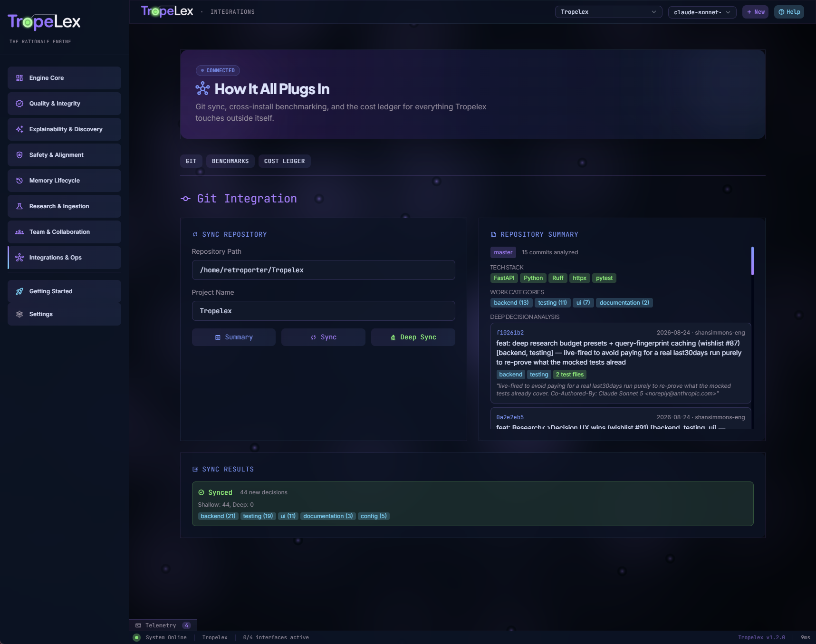The width and height of the screenshot is (816, 644).
Task: Click the Repository Summary scrollbar thumb
Action: point(752,260)
